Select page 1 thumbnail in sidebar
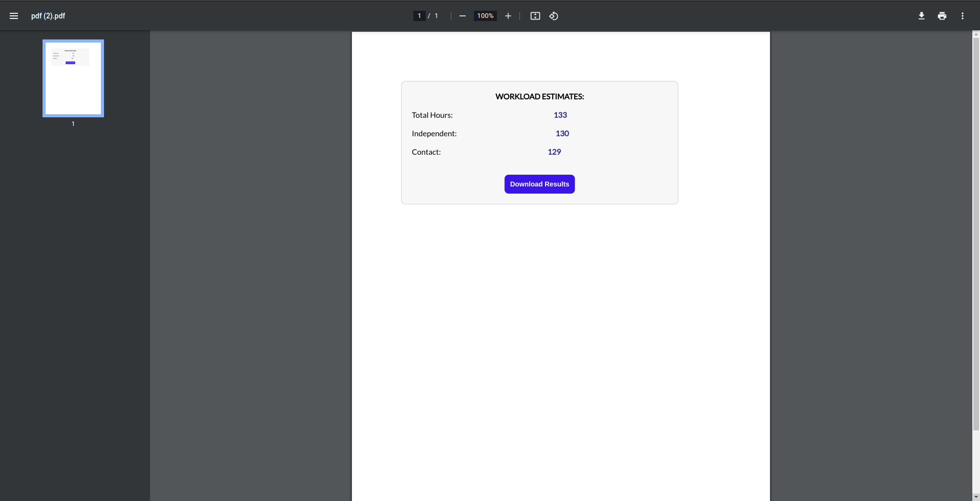This screenshot has height=501, width=980. (73, 78)
